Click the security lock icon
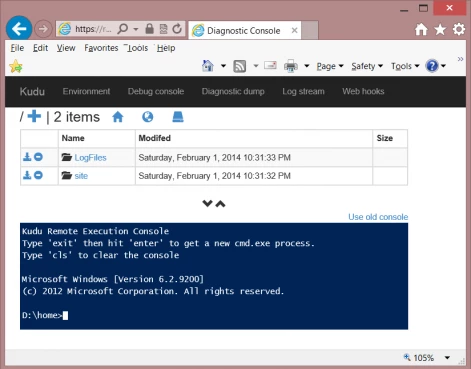 pyautogui.click(x=149, y=29)
